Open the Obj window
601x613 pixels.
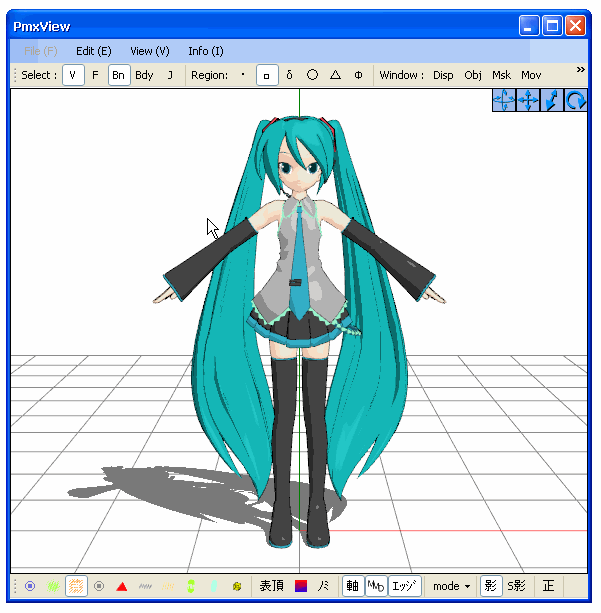pos(473,75)
